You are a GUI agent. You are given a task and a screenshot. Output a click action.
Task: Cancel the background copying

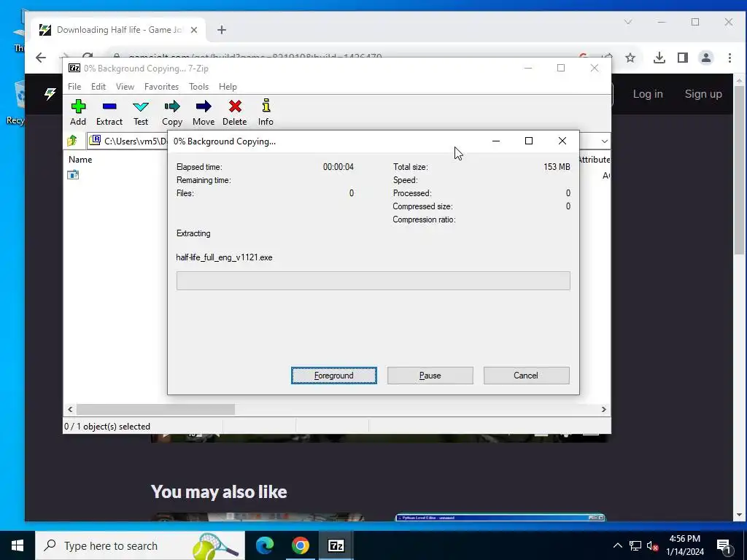coord(526,376)
